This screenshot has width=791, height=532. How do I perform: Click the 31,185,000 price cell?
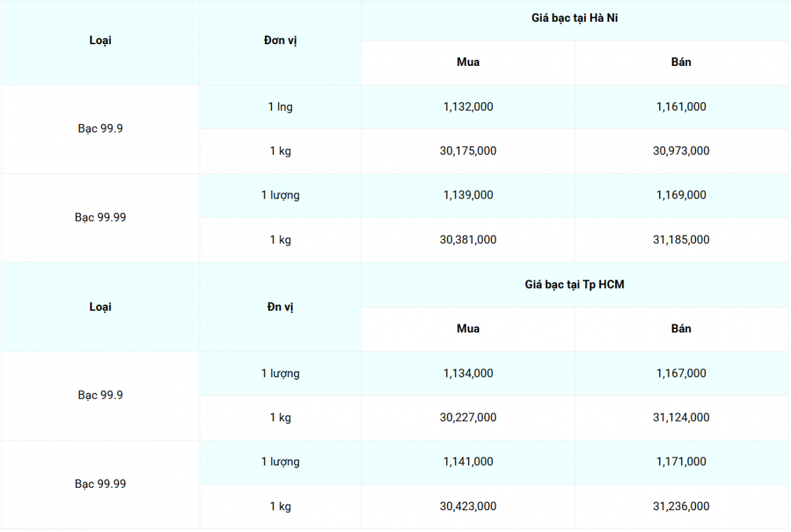[681, 240]
